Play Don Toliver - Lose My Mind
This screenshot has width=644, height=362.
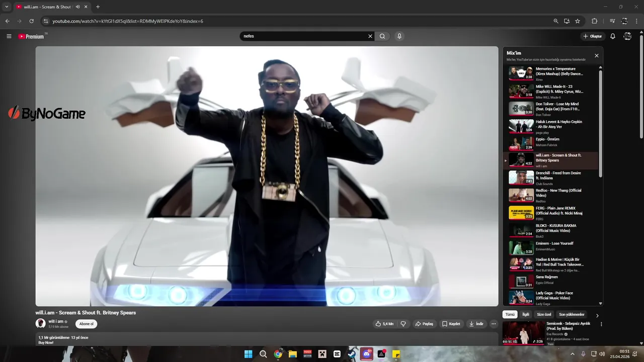pyautogui.click(x=551, y=109)
